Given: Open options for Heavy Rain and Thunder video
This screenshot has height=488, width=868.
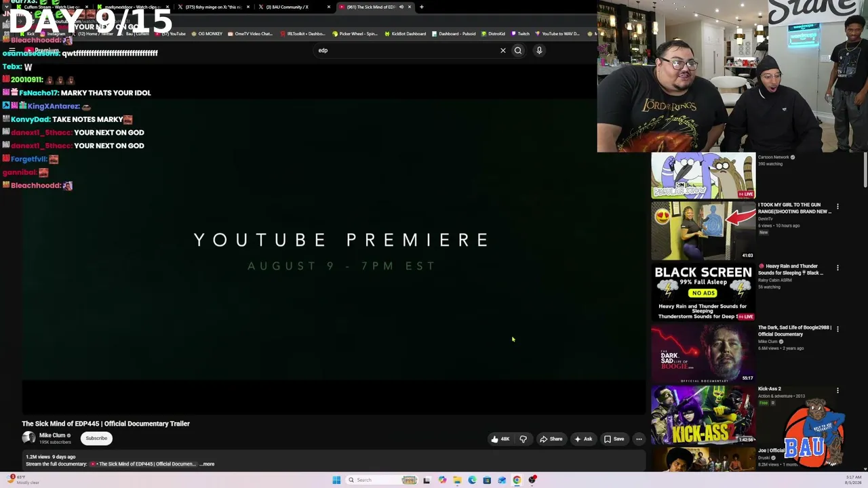Looking at the screenshot, I should point(837,268).
